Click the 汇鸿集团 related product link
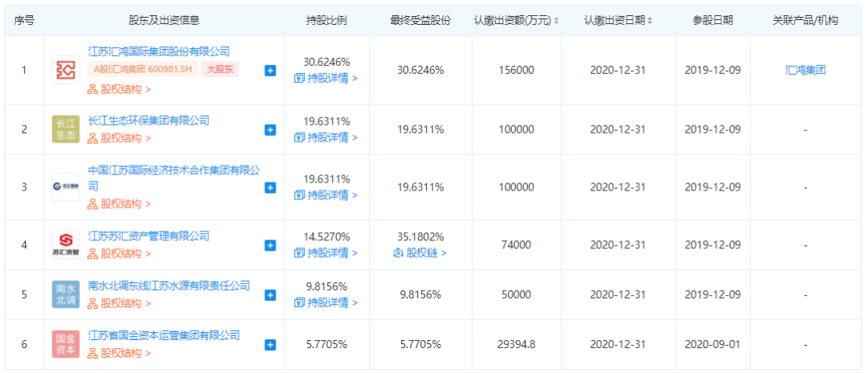The width and height of the screenshot is (868, 373). tap(805, 70)
